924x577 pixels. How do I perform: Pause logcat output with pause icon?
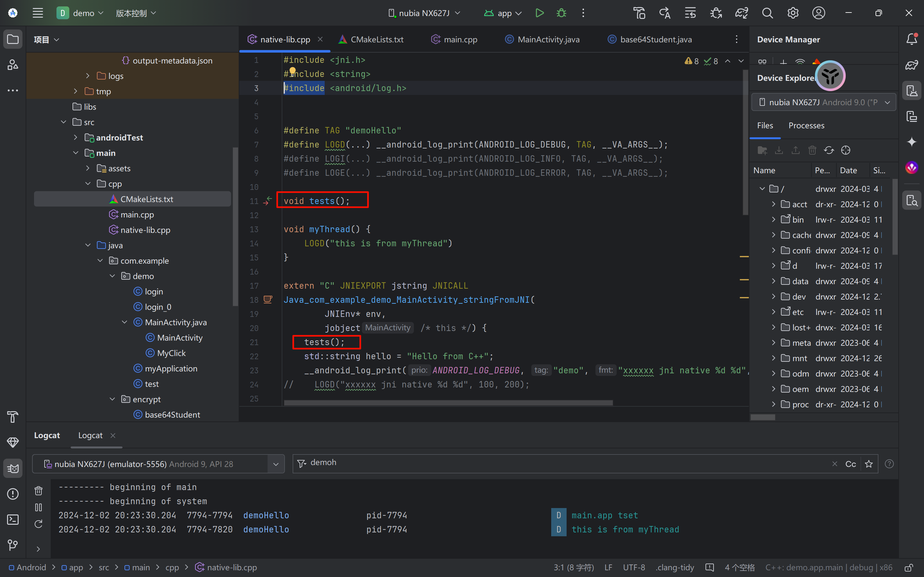(x=38, y=507)
